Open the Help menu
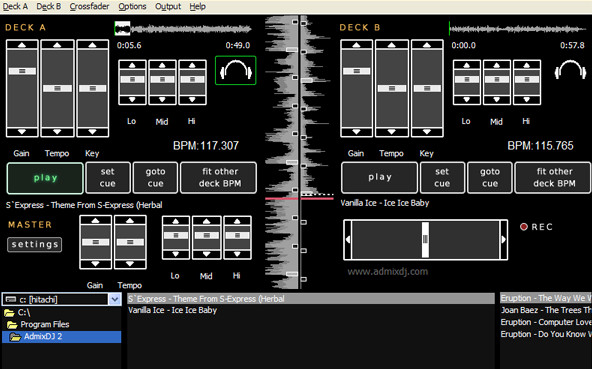This screenshot has width=592, height=369. (x=197, y=6)
